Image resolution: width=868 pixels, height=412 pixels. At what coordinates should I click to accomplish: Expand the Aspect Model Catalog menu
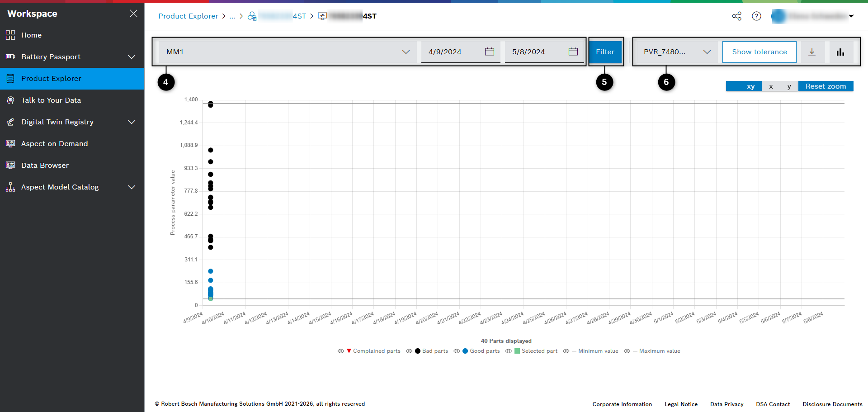point(132,187)
